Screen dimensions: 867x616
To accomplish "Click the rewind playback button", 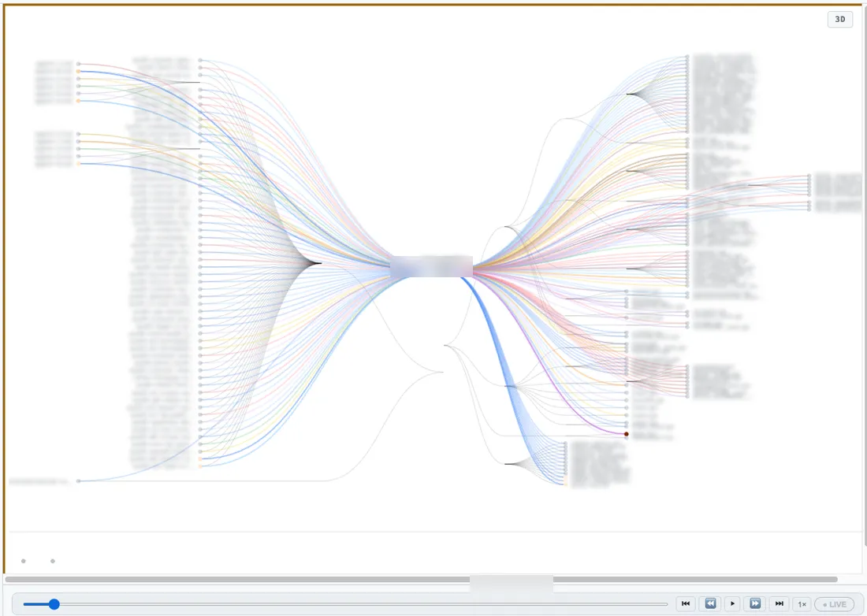I will [x=710, y=604].
